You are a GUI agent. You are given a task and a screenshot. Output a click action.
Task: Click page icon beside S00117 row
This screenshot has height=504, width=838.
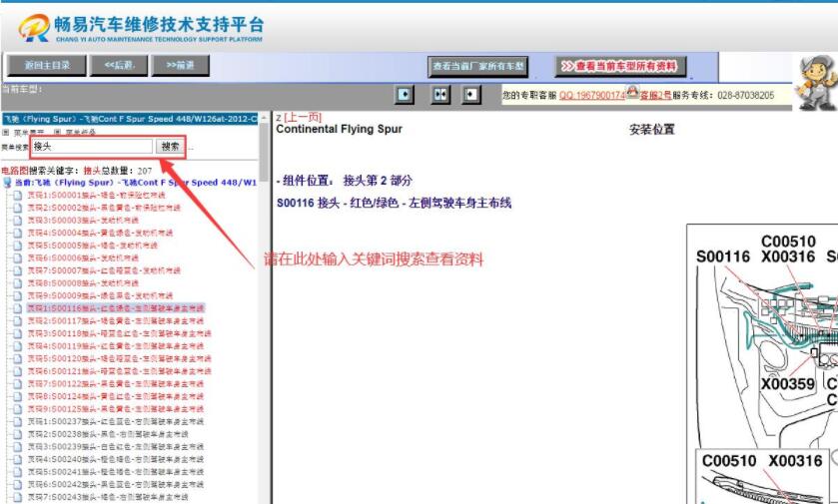pos(18,321)
